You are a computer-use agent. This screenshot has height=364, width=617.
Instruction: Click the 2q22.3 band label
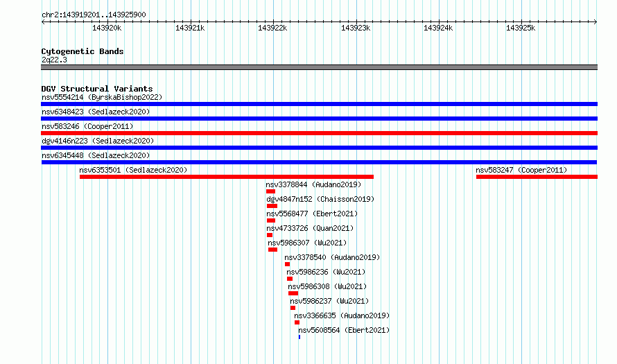(x=54, y=60)
